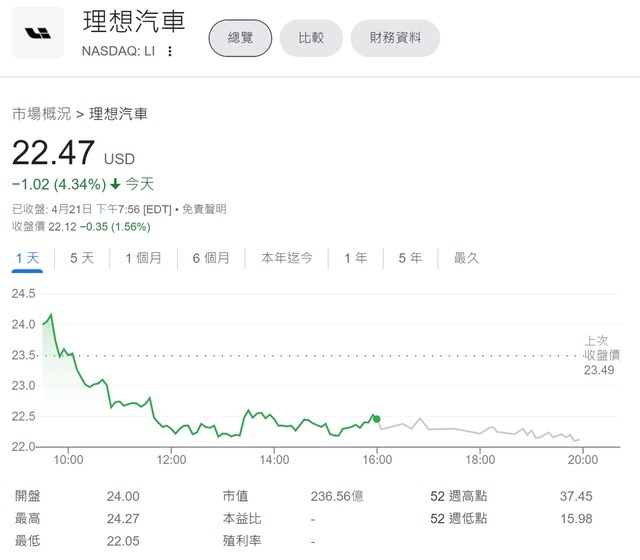Click the 本益比 label
Viewport: 640px width, 560px height.
click(x=242, y=519)
